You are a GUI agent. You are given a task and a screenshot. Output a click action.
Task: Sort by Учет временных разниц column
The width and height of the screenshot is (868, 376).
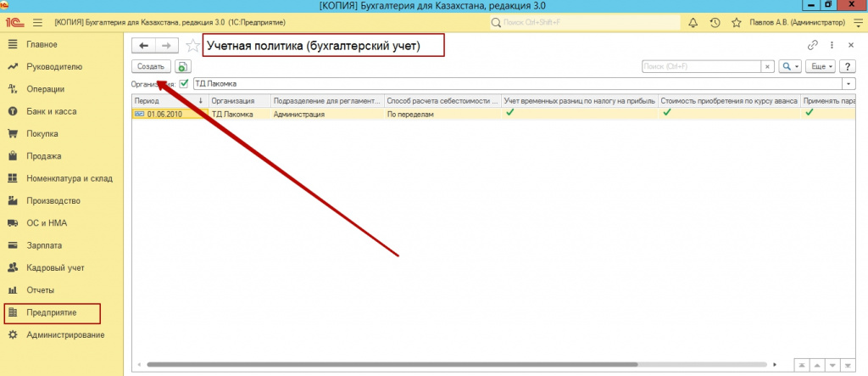pyautogui.click(x=580, y=101)
